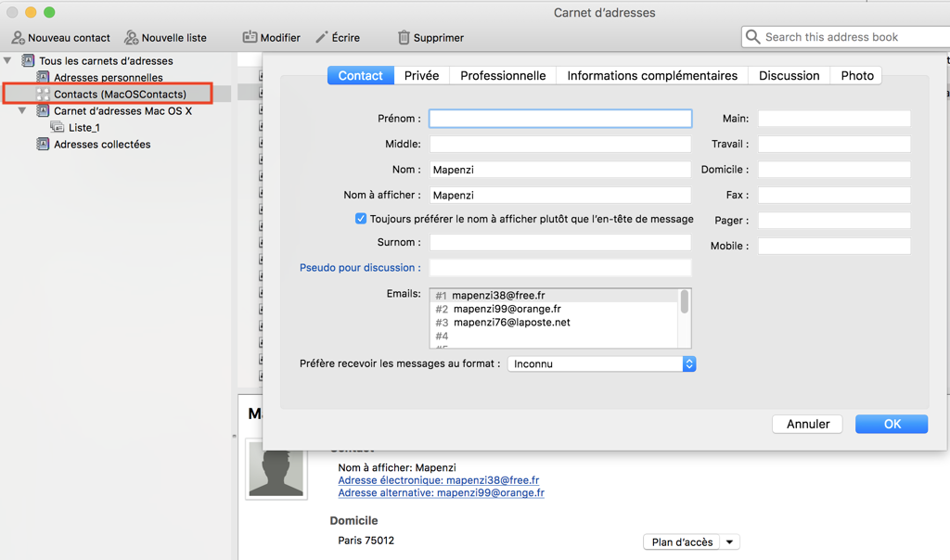Click the Nouvelle liste icon

click(132, 38)
